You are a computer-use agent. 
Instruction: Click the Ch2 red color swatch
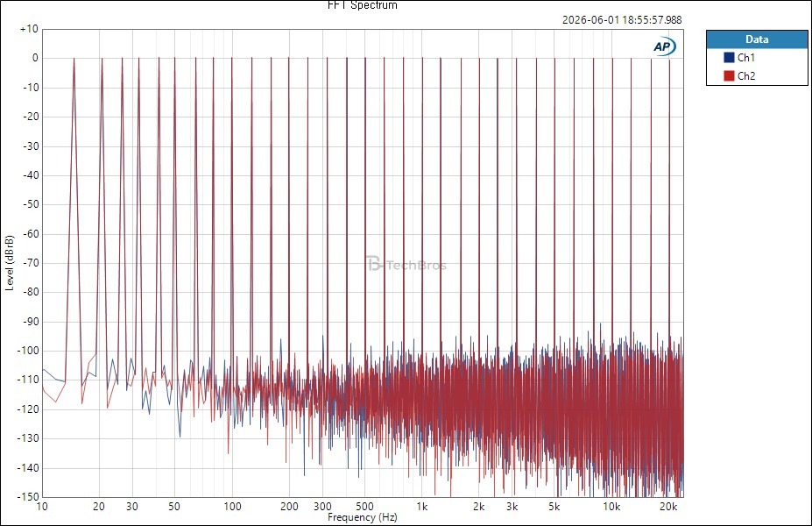pyautogui.click(x=729, y=75)
